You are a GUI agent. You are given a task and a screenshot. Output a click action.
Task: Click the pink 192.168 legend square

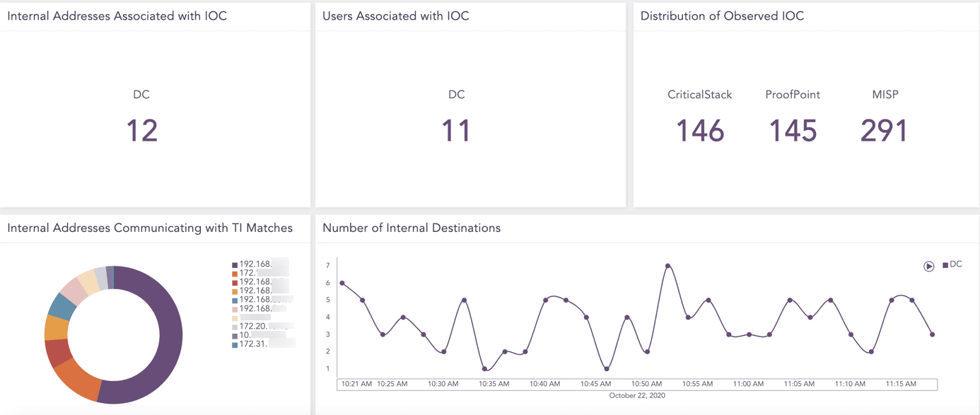[235, 308]
